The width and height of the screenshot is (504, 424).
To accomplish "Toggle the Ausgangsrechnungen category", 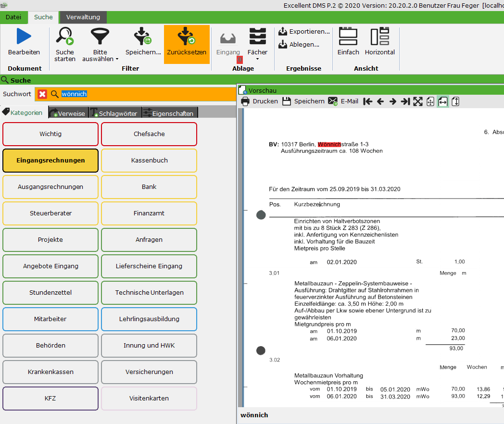I will point(50,187).
